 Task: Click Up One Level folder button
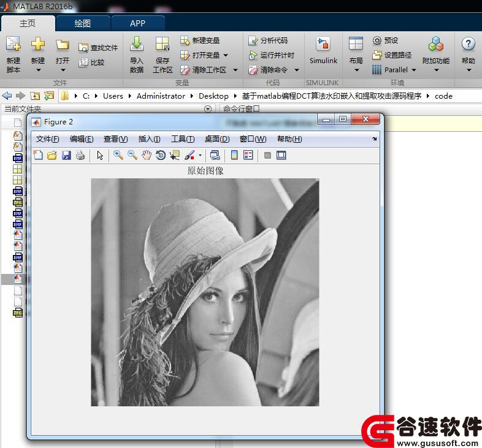click(35, 96)
